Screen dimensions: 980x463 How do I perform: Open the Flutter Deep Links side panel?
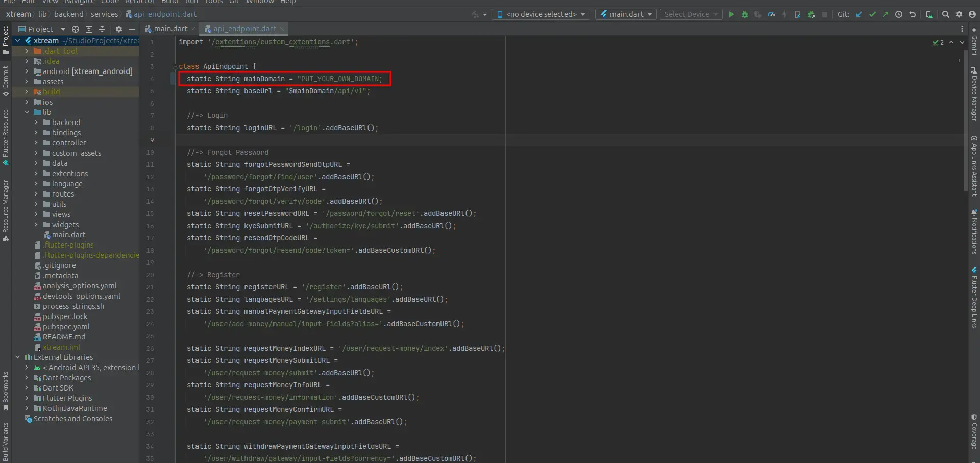click(x=974, y=297)
